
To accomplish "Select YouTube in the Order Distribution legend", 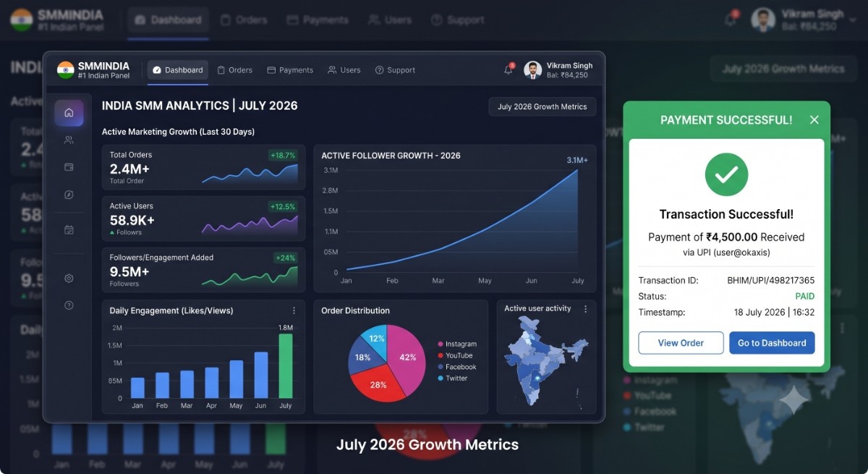I will 455,355.
